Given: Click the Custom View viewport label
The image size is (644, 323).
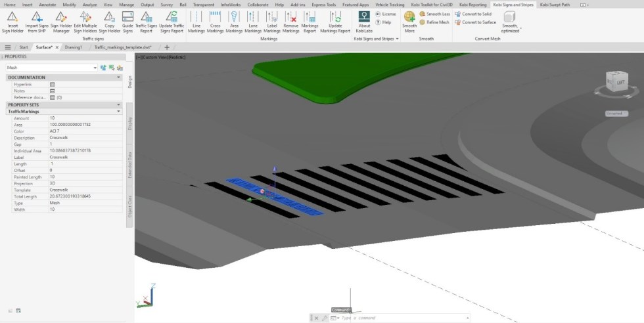Looking at the screenshot, I should (x=155, y=58).
